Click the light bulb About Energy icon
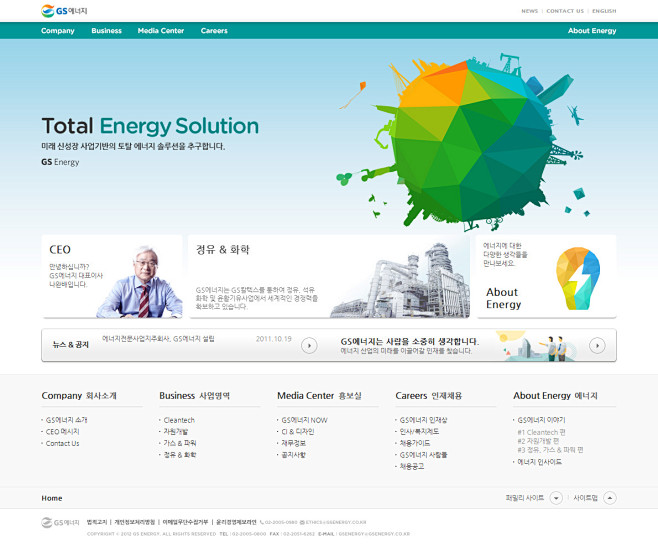 point(577,278)
